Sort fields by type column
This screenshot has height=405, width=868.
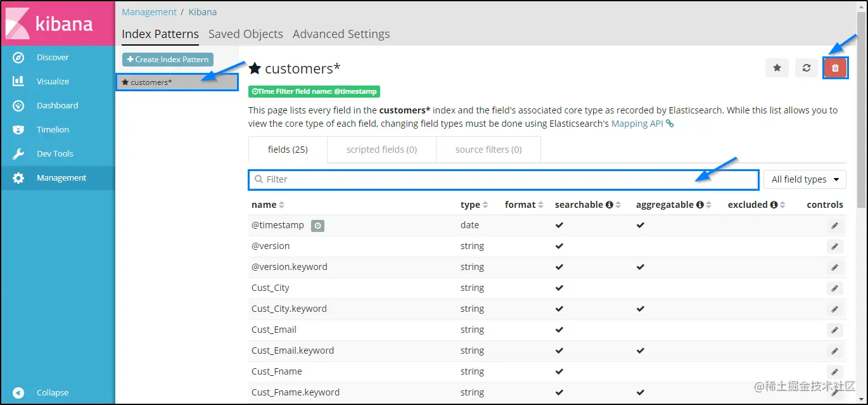pos(485,205)
